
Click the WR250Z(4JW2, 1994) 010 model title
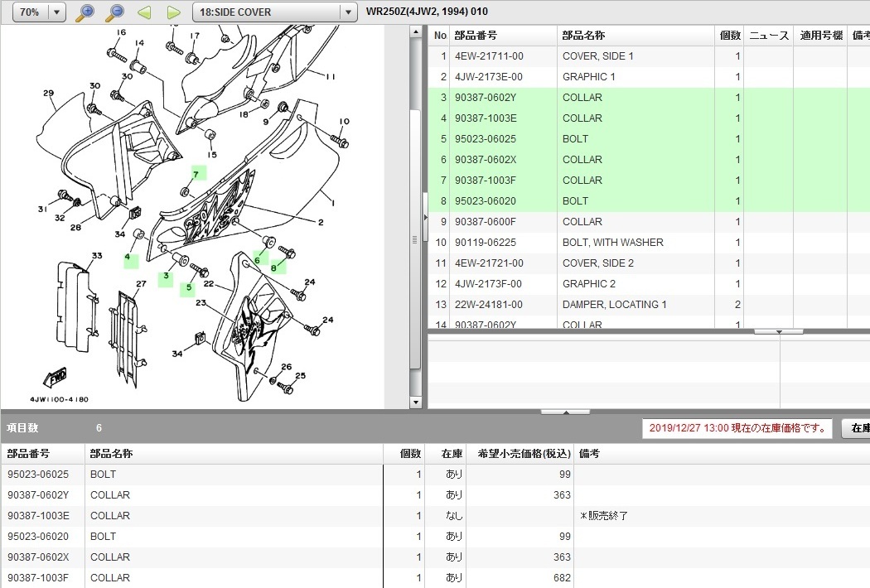[428, 12]
